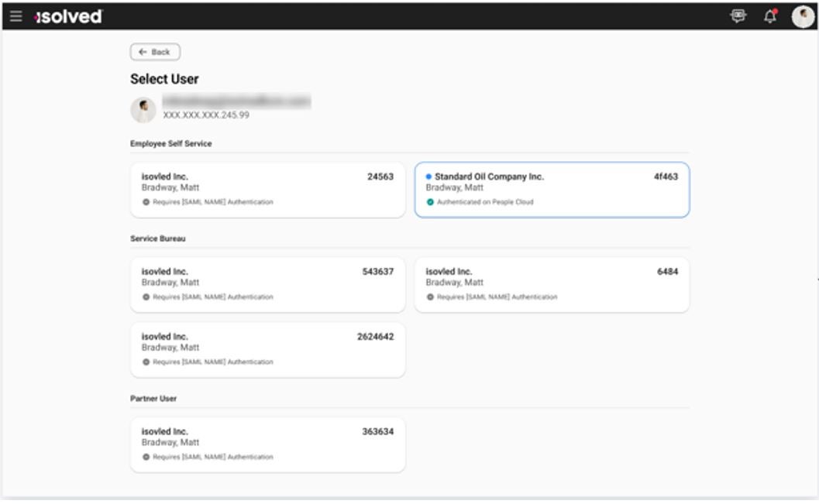Click the blue dot beside Standard Oil
819x504 pixels.
click(x=428, y=177)
